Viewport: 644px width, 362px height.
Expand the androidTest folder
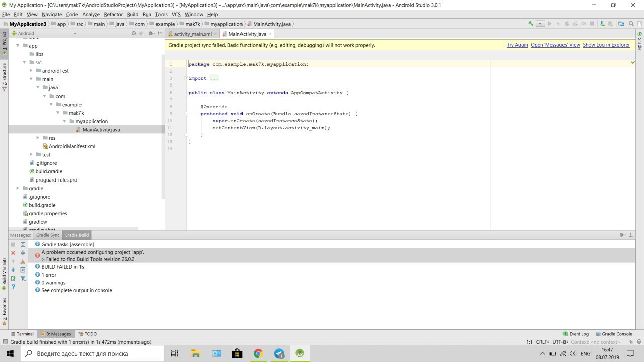coord(31,71)
